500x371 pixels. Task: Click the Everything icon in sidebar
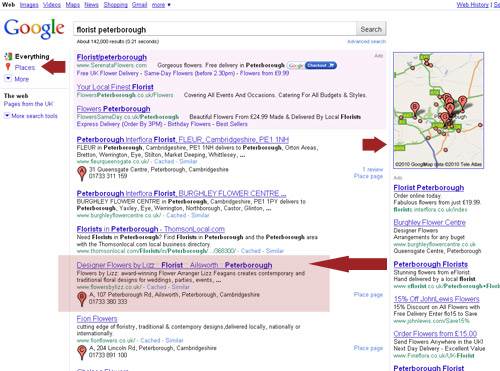(x=8, y=56)
